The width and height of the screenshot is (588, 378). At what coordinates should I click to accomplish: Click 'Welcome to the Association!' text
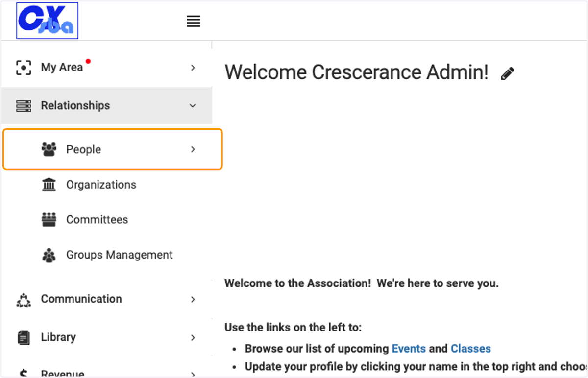pos(298,283)
